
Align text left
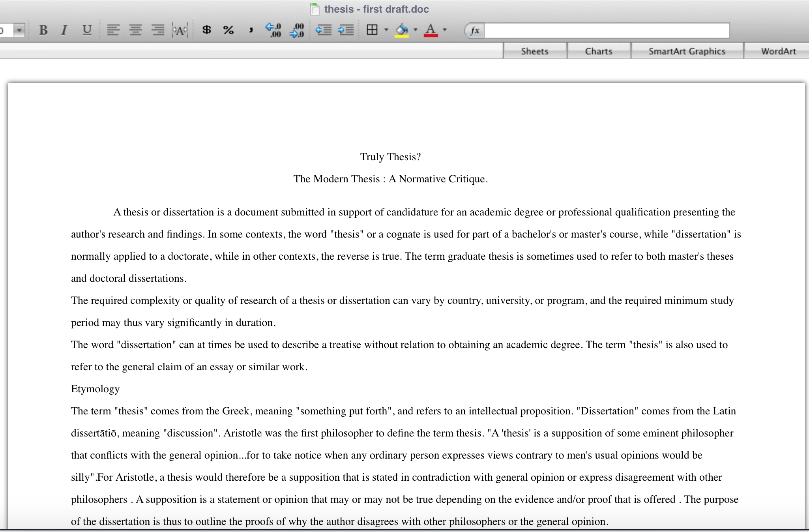click(x=113, y=30)
